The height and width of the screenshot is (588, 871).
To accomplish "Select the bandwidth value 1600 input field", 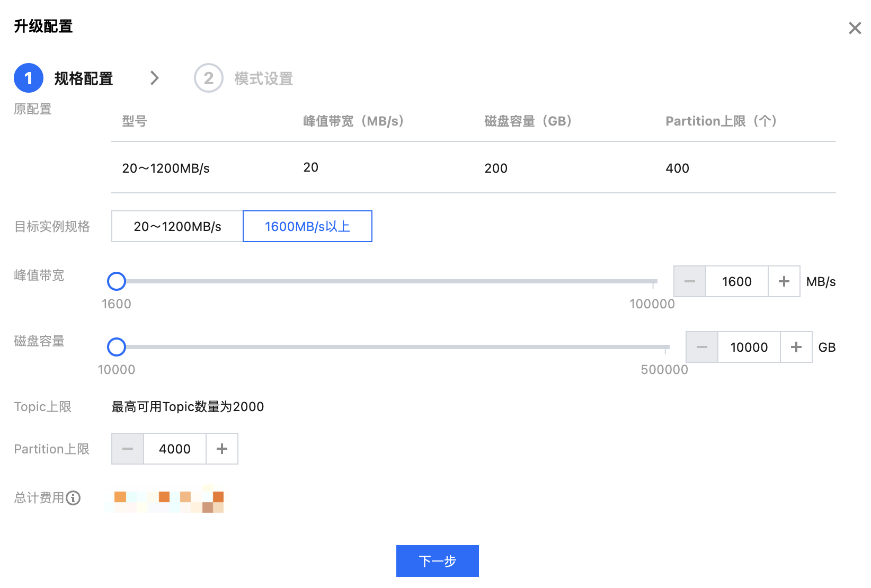I will pos(736,281).
